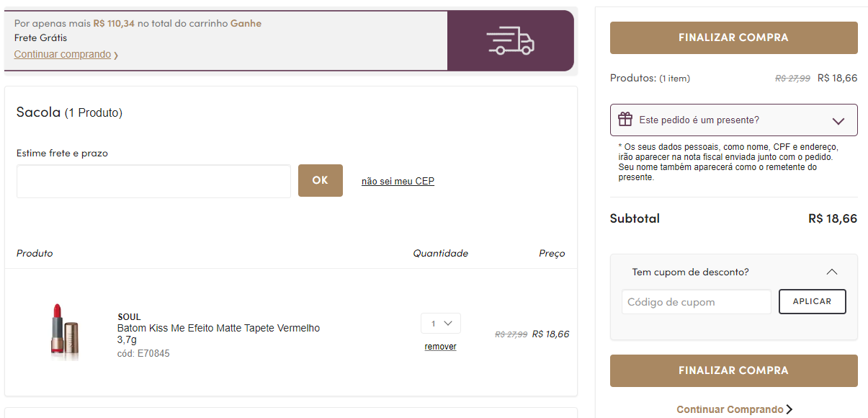This screenshot has width=868, height=418.
Task: Click the Subtotal value 'R$ 18,66'
Action: (x=833, y=218)
